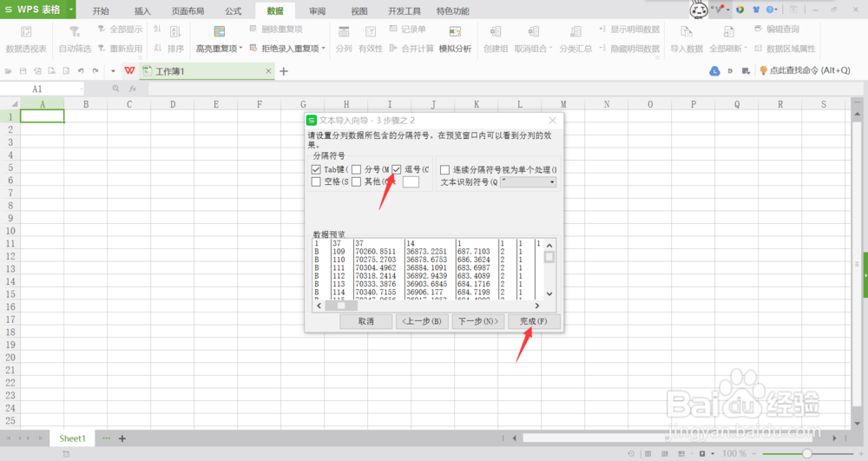
Task: Click 分类汇总 subtotal
Action: click(575, 39)
